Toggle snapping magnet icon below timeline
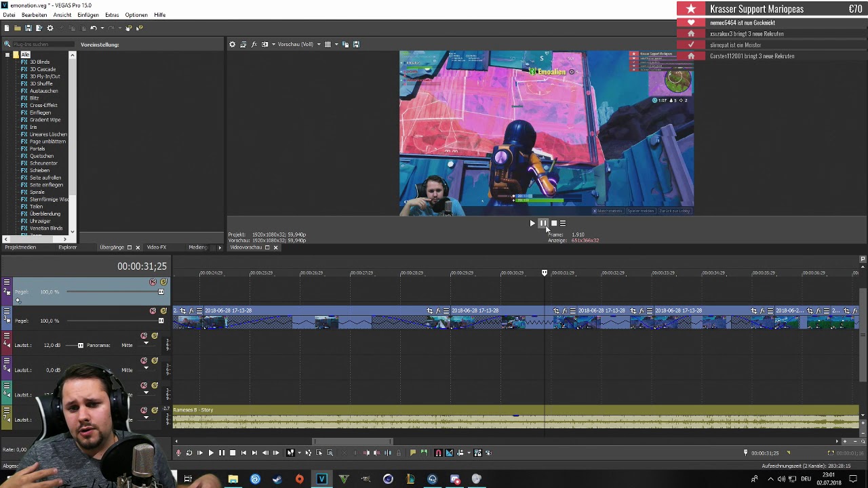This screenshot has width=868, height=488. click(x=438, y=453)
